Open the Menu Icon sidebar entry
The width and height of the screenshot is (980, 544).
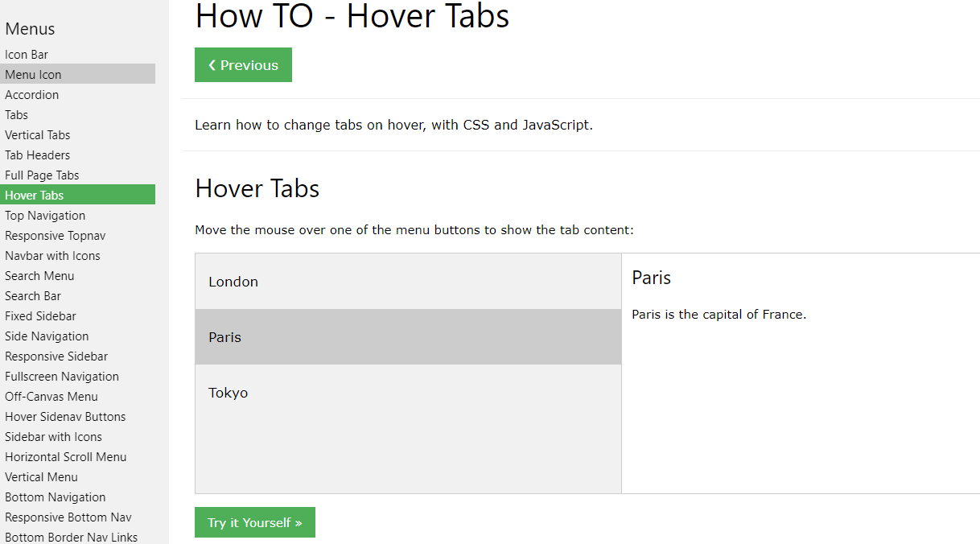33,73
